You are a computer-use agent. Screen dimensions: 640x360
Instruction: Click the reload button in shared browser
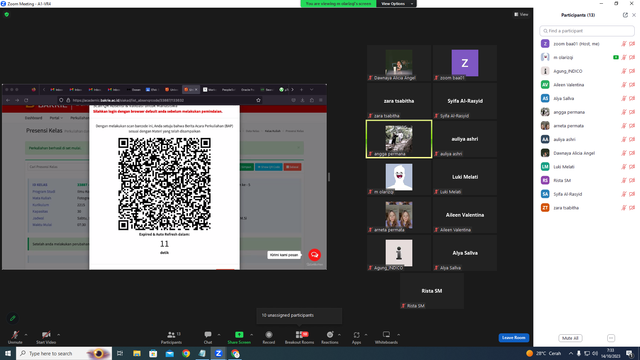point(26,100)
